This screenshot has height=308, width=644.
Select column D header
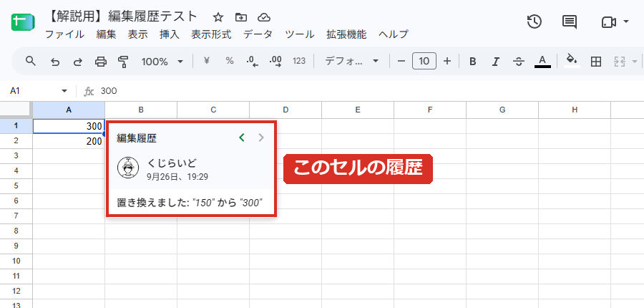(x=286, y=110)
